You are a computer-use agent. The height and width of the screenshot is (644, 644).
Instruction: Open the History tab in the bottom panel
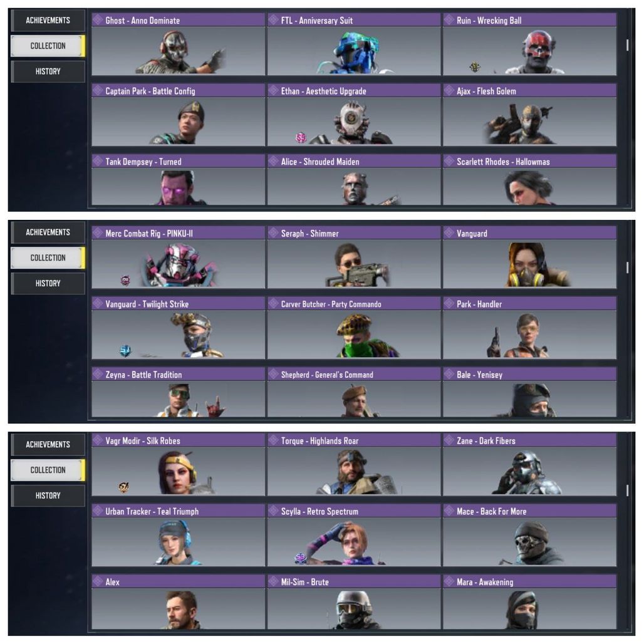[48, 496]
